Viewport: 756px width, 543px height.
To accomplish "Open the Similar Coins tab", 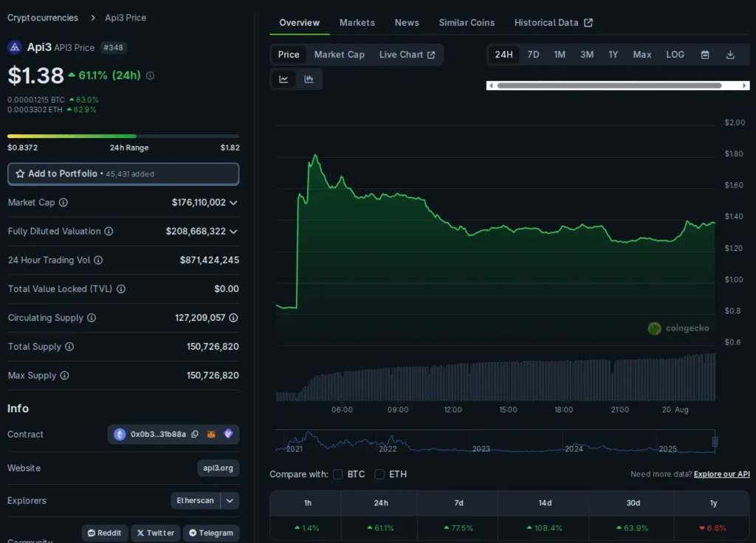I will pyautogui.click(x=467, y=23).
